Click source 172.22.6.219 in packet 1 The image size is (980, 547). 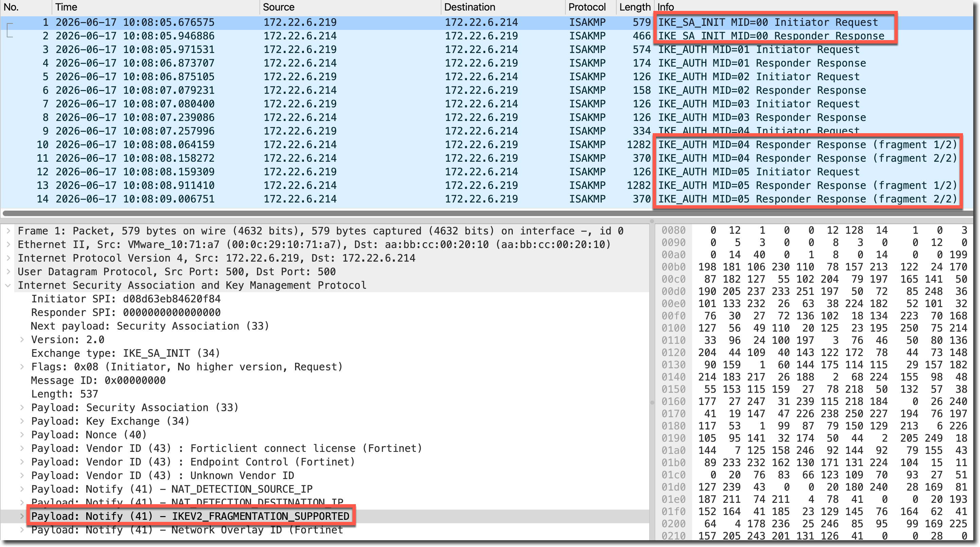click(300, 22)
